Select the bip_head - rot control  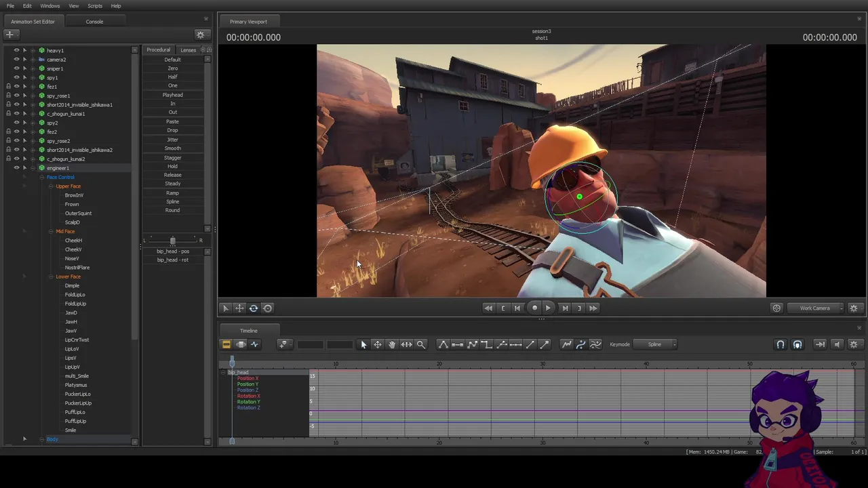tap(173, 260)
